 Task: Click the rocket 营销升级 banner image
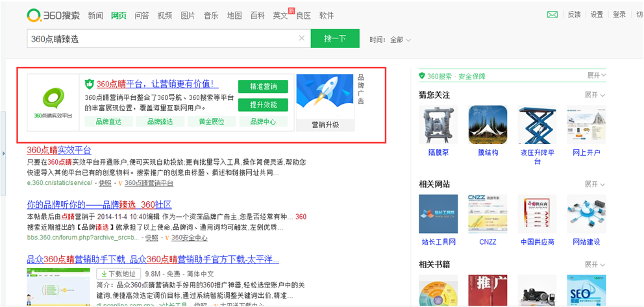click(325, 102)
